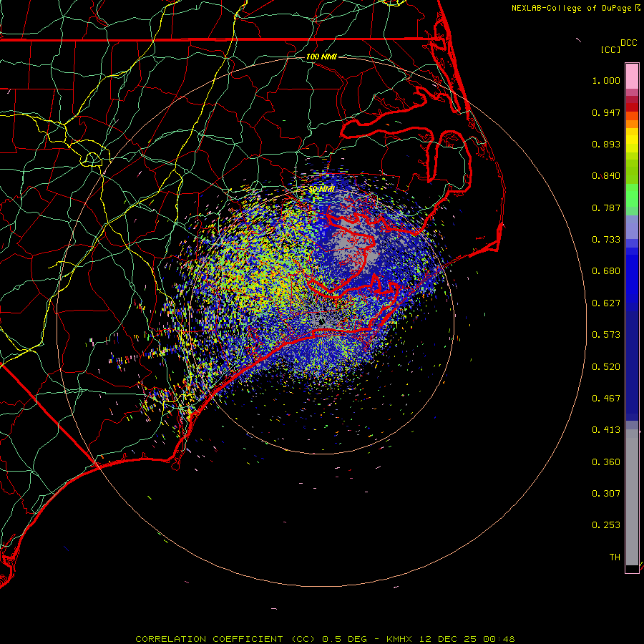Click the 100 NMI range ring label
The image size is (644, 644).
click(x=321, y=57)
